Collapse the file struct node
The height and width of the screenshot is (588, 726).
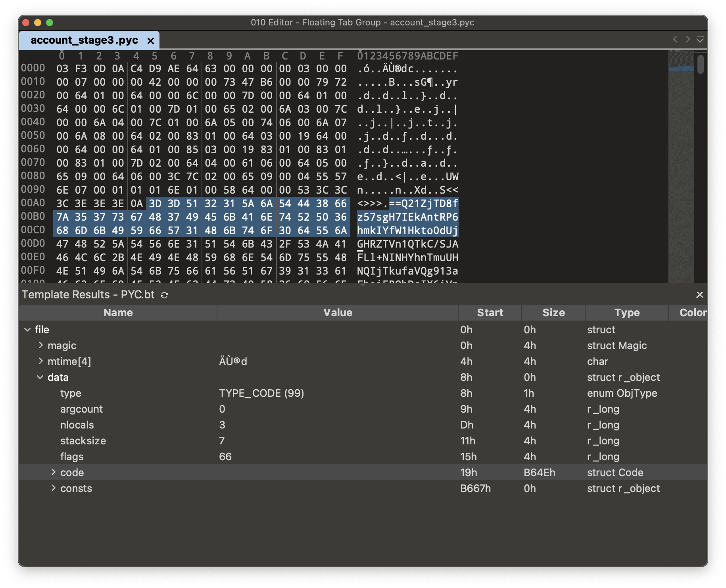(x=27, y=330)
